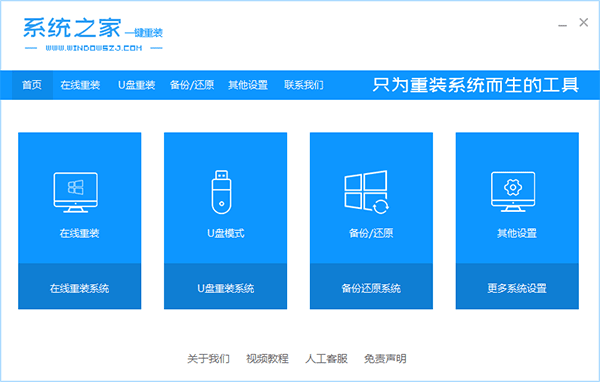Switch to 在线重装 tab in navigation bar

click(x=80, y=85)
